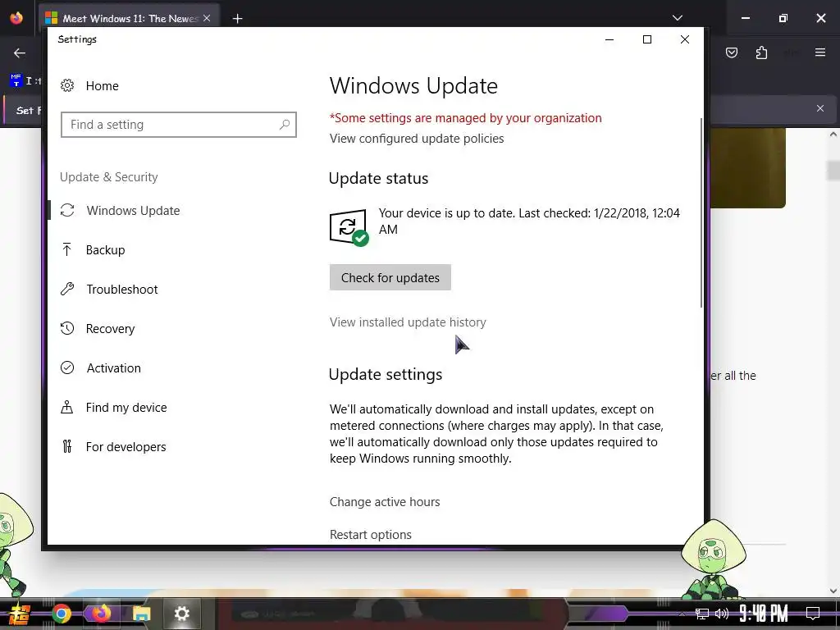The height and width of the screenshot is (630, 840).
Task: Go back in Firefox
Action: click(x=20, y=52)
